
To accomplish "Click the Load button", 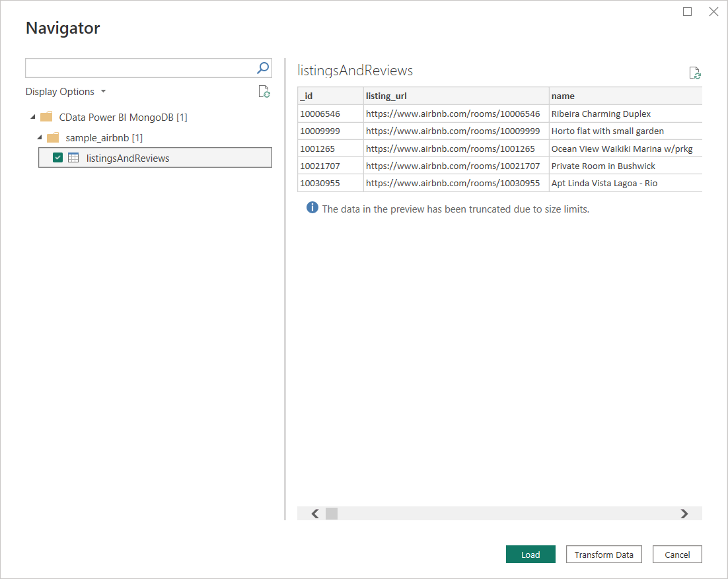I will 530,554.
